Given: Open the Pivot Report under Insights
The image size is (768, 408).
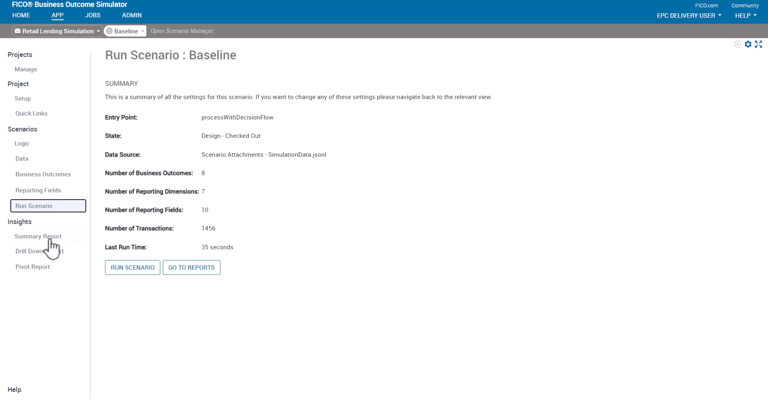Looking at the screenshot, I should click(x=32, y=267).
